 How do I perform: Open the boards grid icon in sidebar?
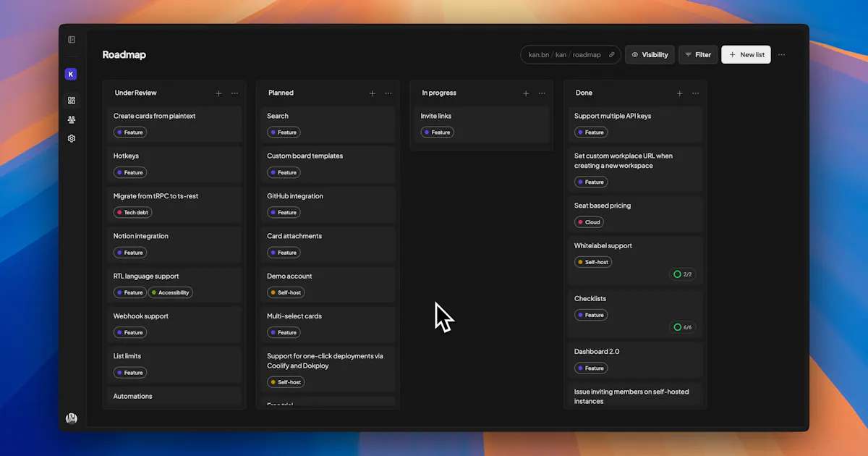pos(72,101)
